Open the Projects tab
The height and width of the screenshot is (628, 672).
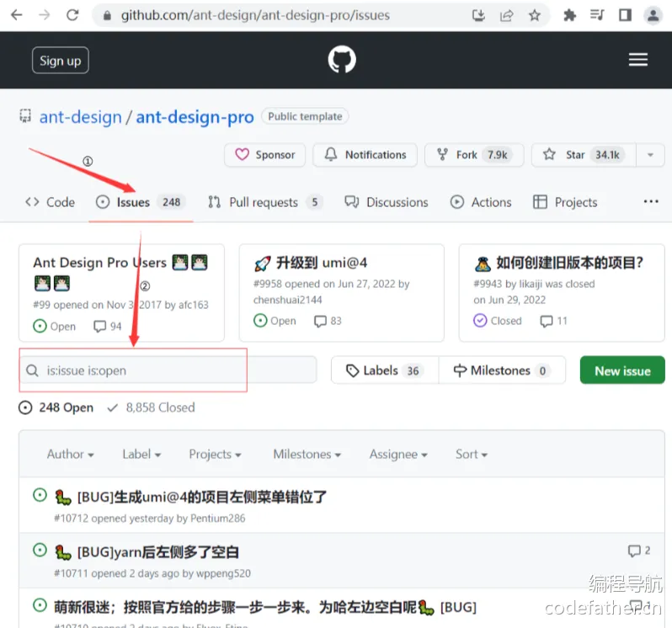[565, 202]
